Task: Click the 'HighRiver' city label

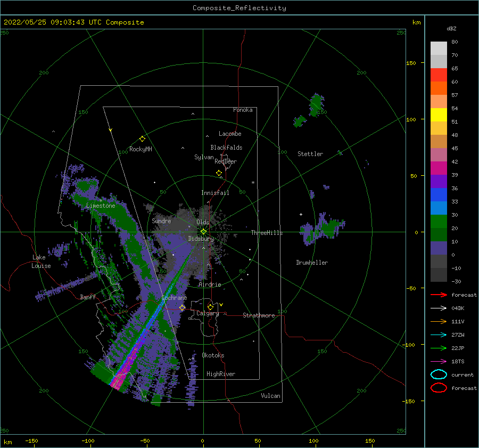Action: point(220,374)
